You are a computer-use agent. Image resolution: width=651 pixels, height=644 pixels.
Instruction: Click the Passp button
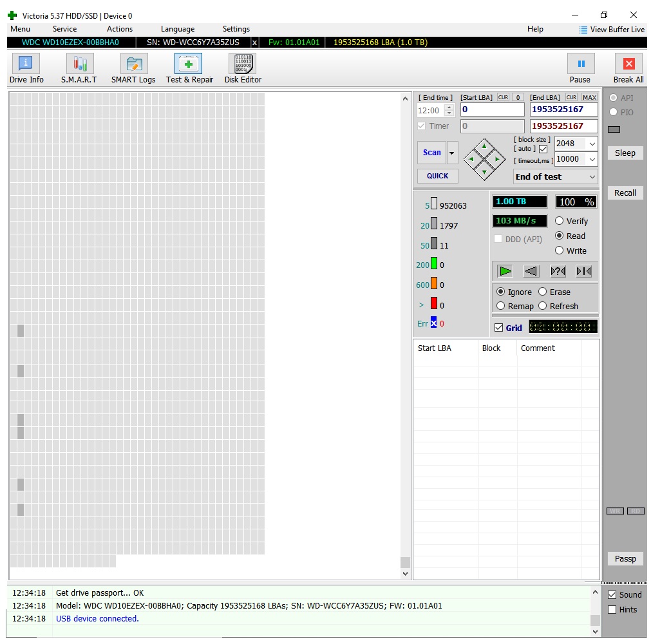[x=625, y=559]
